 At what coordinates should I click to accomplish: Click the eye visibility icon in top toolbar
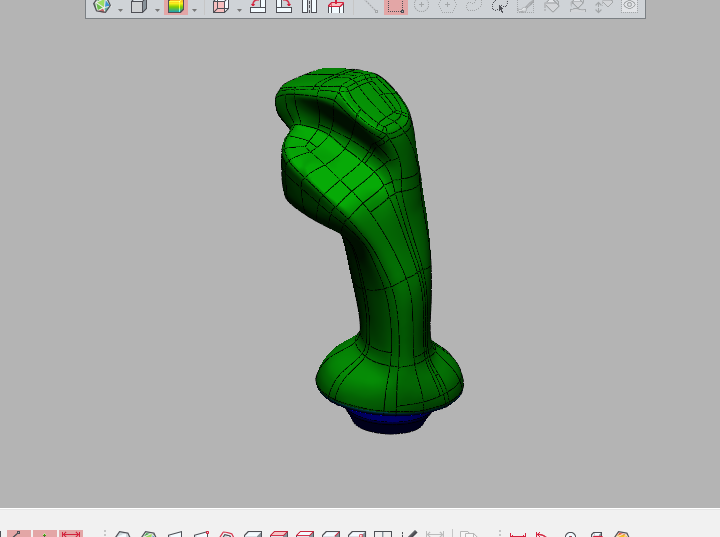point(629,7)
